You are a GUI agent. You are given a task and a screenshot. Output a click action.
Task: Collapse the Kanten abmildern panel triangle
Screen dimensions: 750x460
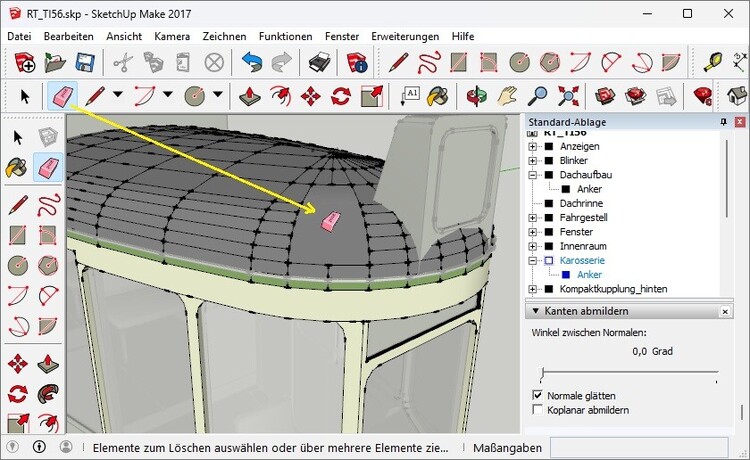(535, 311)
